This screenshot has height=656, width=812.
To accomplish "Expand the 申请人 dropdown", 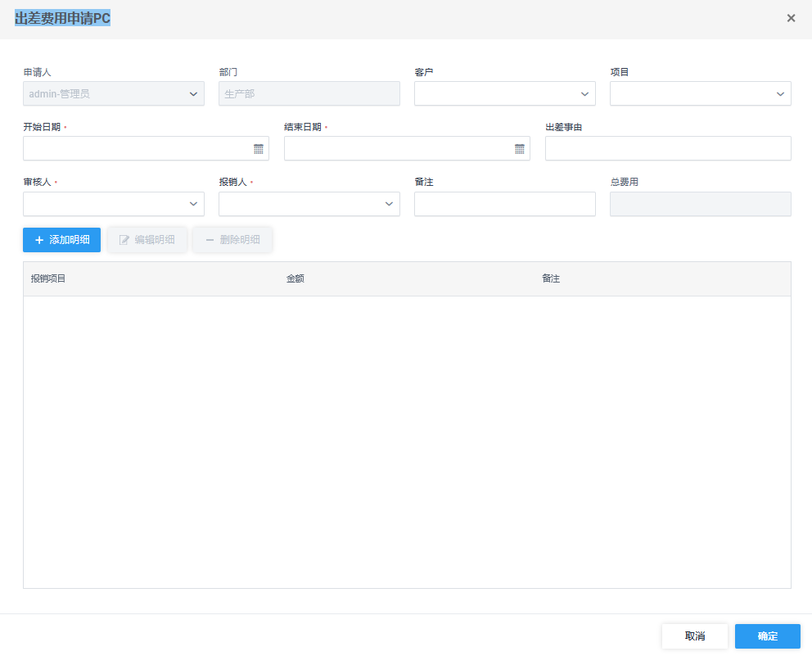I will pyautogui.click(x=193, y=94).
